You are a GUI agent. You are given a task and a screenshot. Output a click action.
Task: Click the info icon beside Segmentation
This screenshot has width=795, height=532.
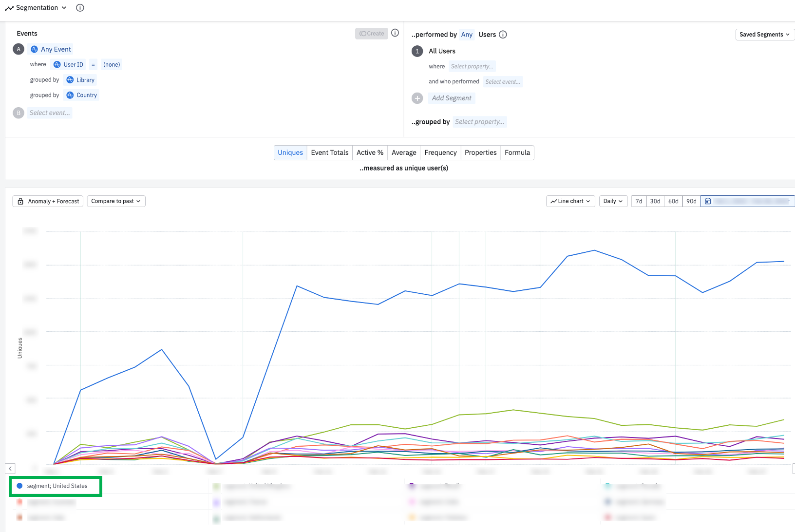[80, 8]
